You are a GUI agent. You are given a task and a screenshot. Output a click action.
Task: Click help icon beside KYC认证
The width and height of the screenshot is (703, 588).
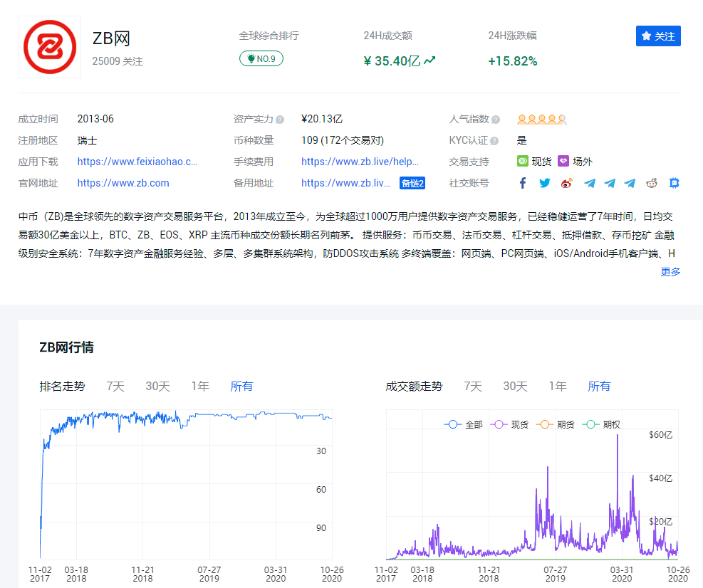click(x=494, y=141)
